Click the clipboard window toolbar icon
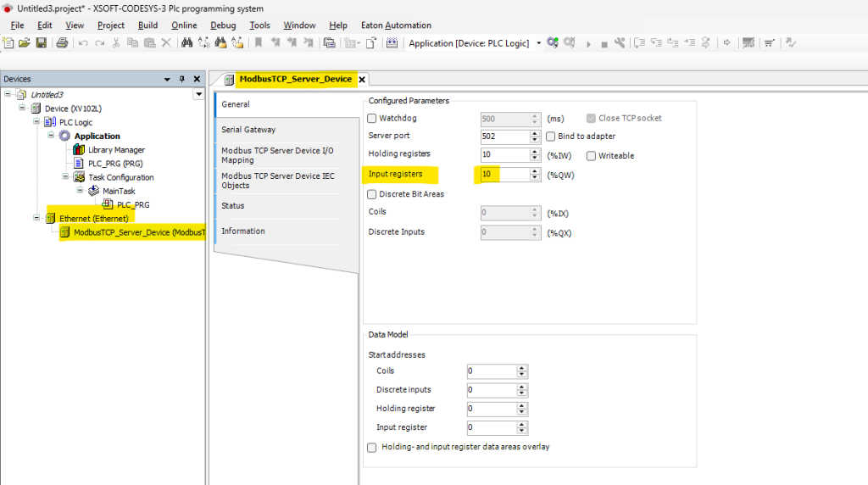The image size is (868, 485). [x=330, y=42]
